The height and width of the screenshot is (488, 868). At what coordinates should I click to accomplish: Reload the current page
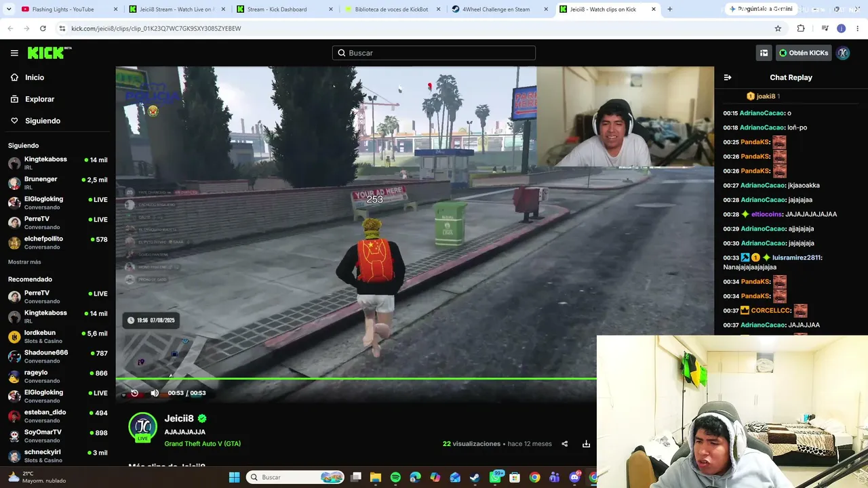(x=43, y=28)
